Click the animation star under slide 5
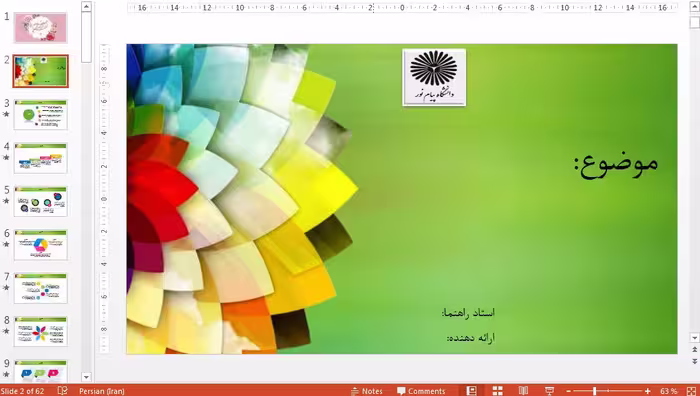This screenshot has width=700, height=396. click(x=6, y=201)
